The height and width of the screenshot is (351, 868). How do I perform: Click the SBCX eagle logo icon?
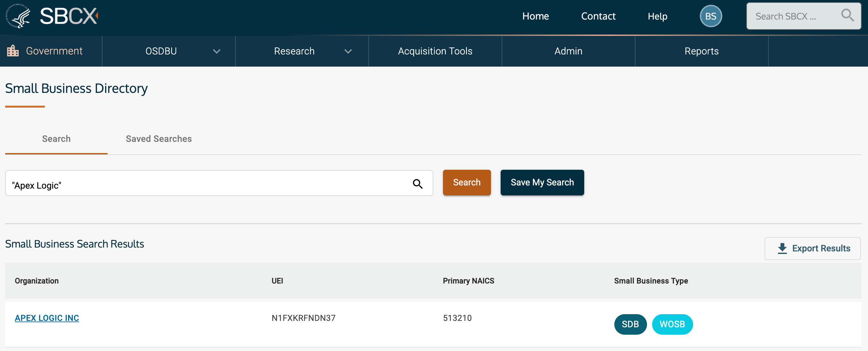(x=19, y=16)
